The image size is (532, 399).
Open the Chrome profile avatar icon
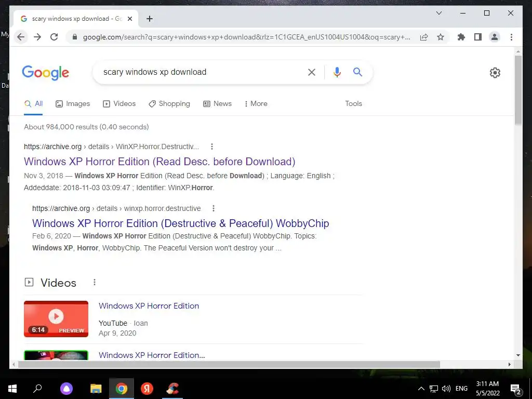coord(495,37)
